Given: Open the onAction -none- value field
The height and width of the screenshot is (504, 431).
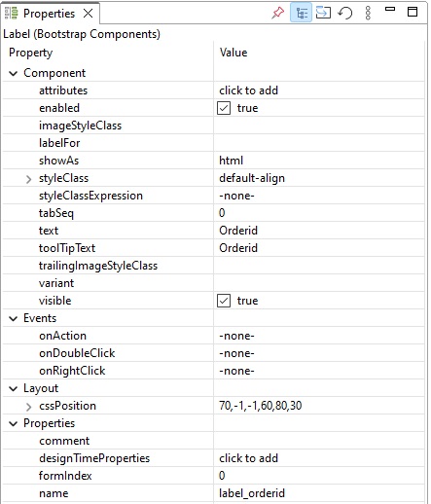Looking at the screenshot, I should pos(318,336).
